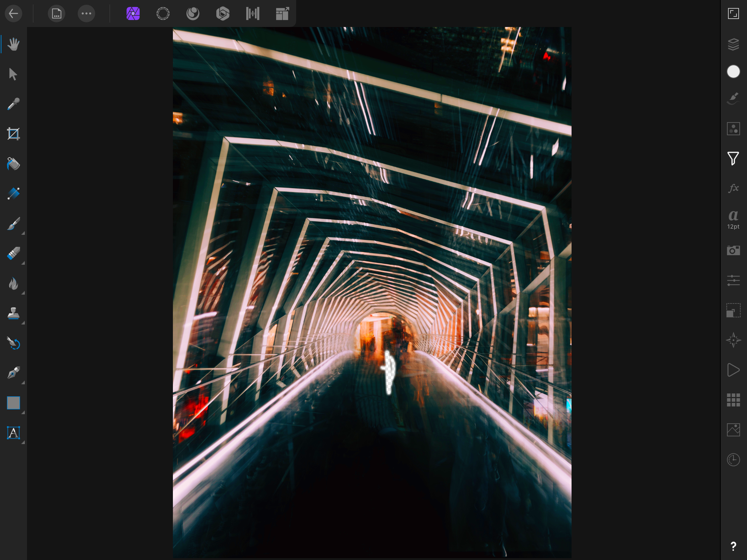Open the Filters funnel panel

point(733,159)
